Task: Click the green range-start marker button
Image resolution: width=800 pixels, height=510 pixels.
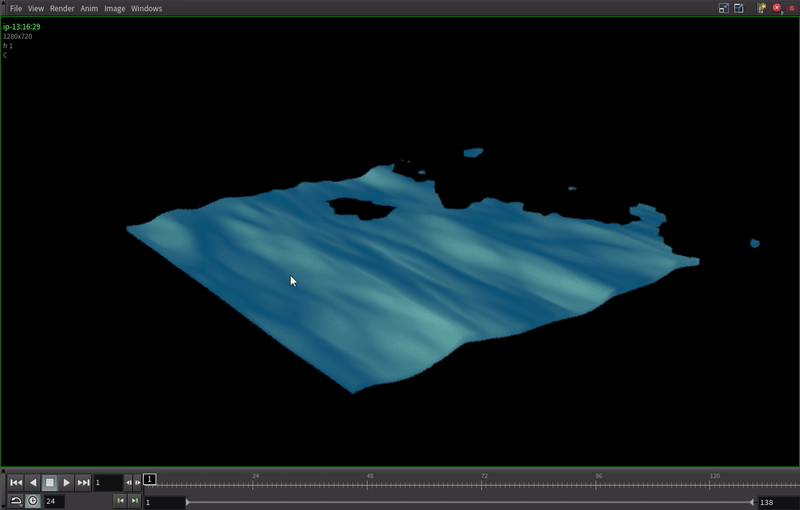Action: [120, 501]
